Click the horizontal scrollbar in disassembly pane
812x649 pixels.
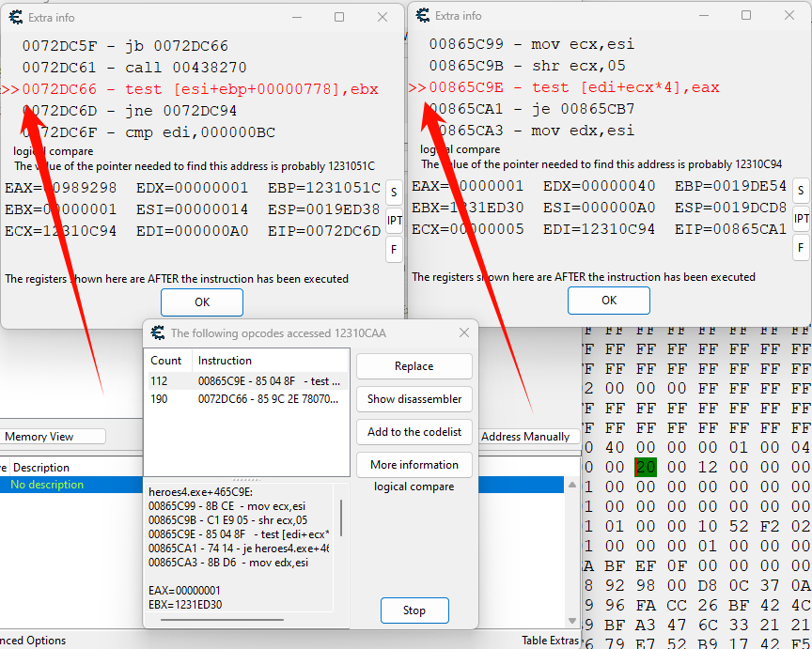tap(222, 620)
